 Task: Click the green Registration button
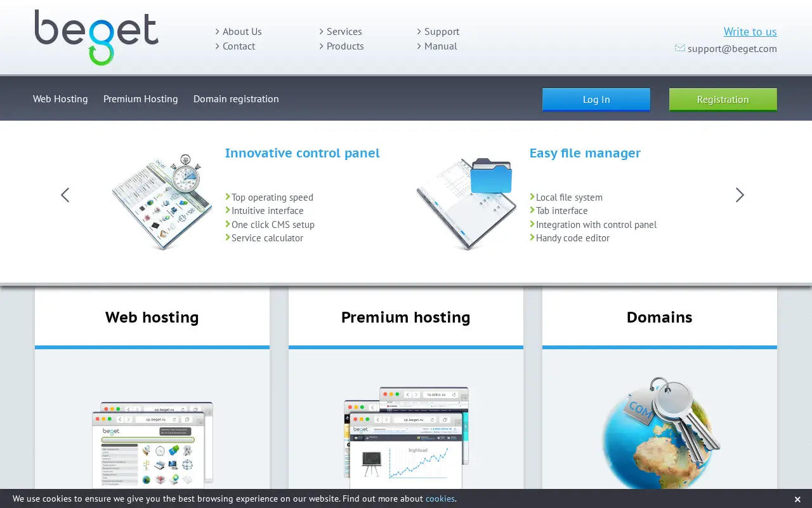point(723,100)
